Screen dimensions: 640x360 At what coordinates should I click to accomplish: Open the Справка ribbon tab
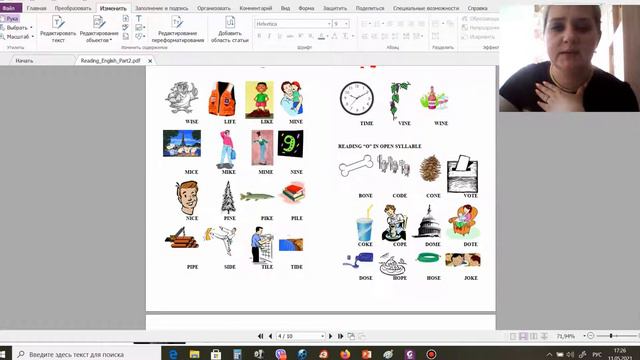tap(477, 8)
